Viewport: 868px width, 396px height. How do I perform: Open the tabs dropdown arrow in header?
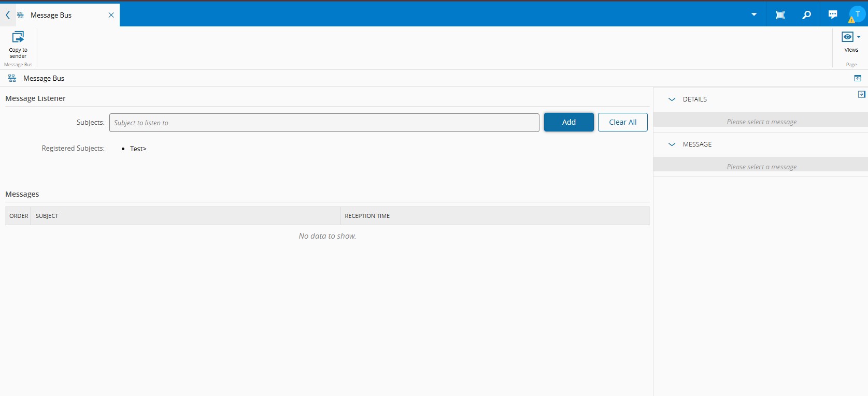pyautogui.click(x=754, y=15)
